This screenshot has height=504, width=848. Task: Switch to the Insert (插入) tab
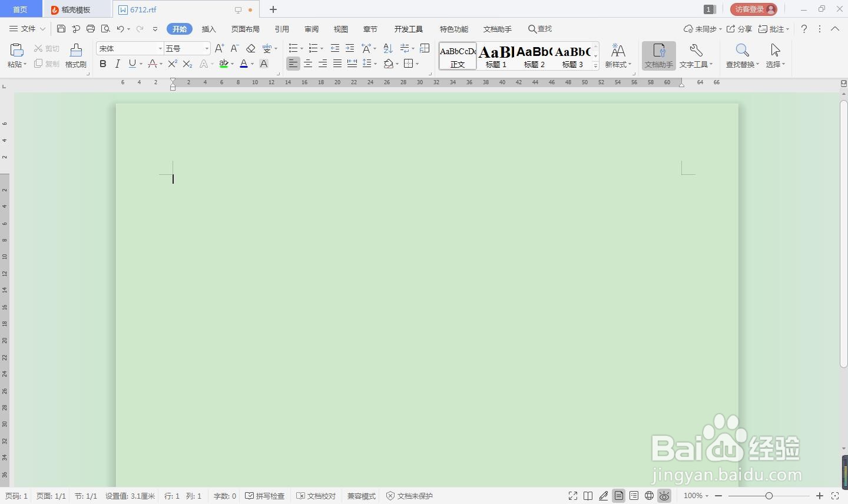tap(209, 29)
